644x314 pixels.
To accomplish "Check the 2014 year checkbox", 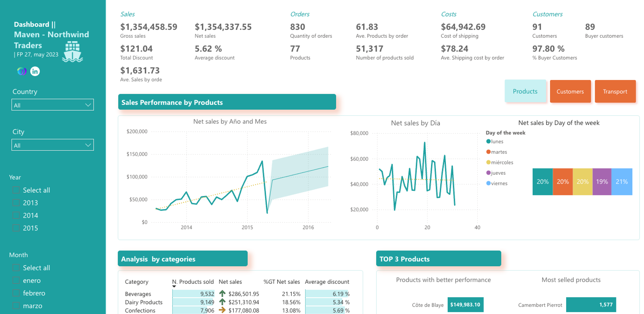I will pos(16,215).
